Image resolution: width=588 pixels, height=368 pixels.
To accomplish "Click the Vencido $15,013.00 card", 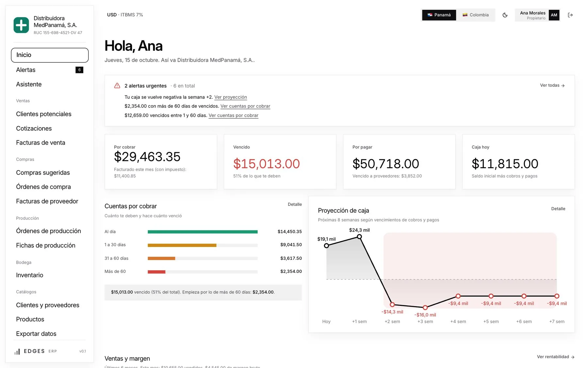I will [x=280, y=162].
